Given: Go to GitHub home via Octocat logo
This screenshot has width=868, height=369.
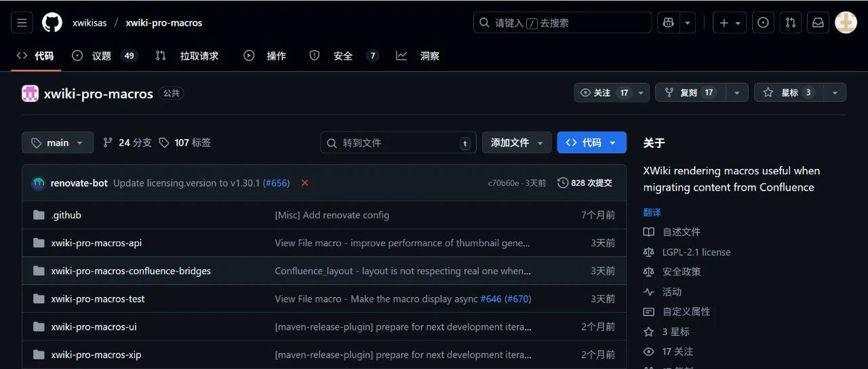Looking at the screenshot, I should pos(52,22).
